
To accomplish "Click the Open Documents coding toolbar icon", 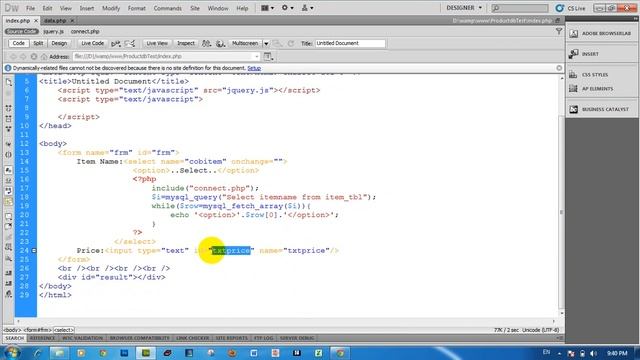I will 9,82.
